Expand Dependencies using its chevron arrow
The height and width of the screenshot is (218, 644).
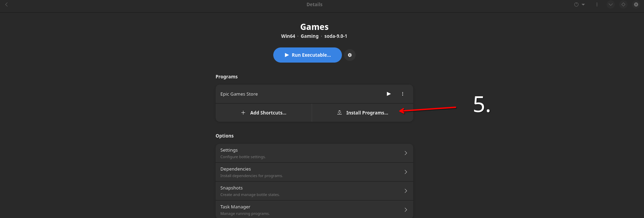click(406, 172)
